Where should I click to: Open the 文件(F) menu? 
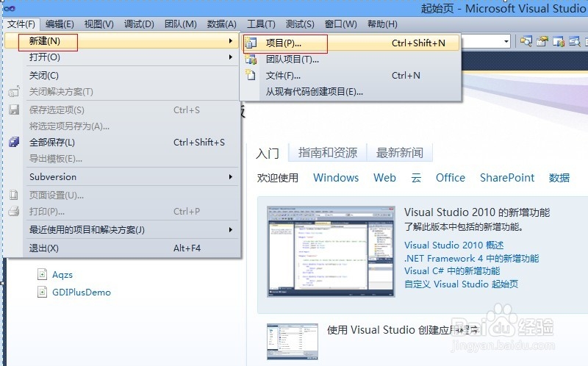[x=21, y=24]
